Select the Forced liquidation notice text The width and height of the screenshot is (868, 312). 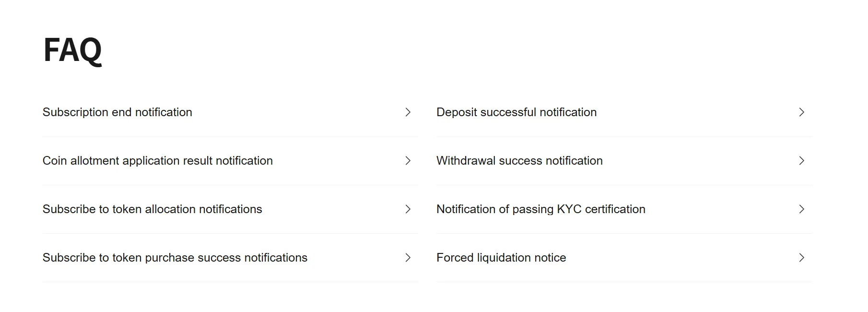pyautogui.click(x=501, y=258)
